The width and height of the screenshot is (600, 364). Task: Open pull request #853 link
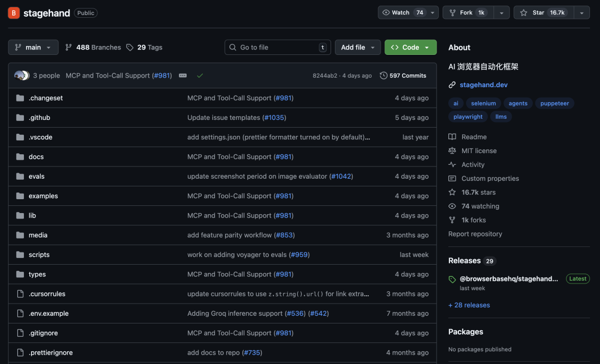pyautogui.click(x=284, y=235)
